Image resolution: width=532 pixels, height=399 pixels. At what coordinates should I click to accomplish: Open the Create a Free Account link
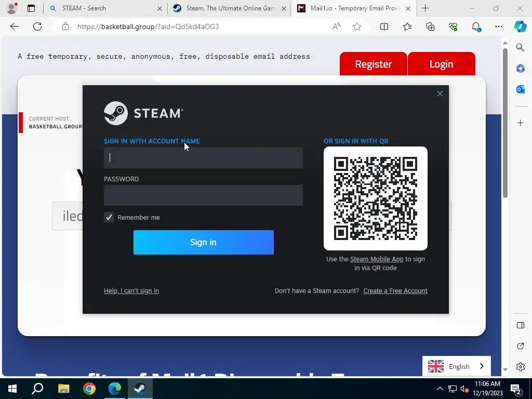395,291
